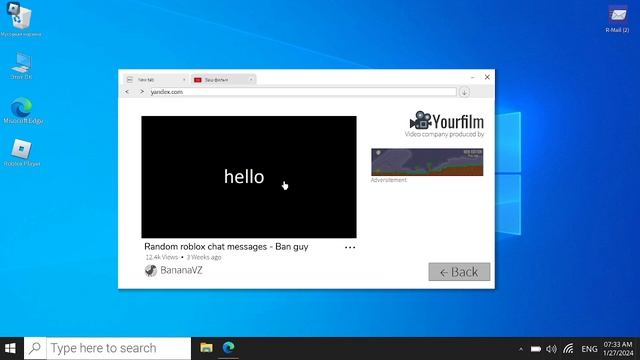The height and width of the screenshot is (360, 640).
Task: Show hidden system tray icons
Action: pyautogui.click(x=520, y=349)
